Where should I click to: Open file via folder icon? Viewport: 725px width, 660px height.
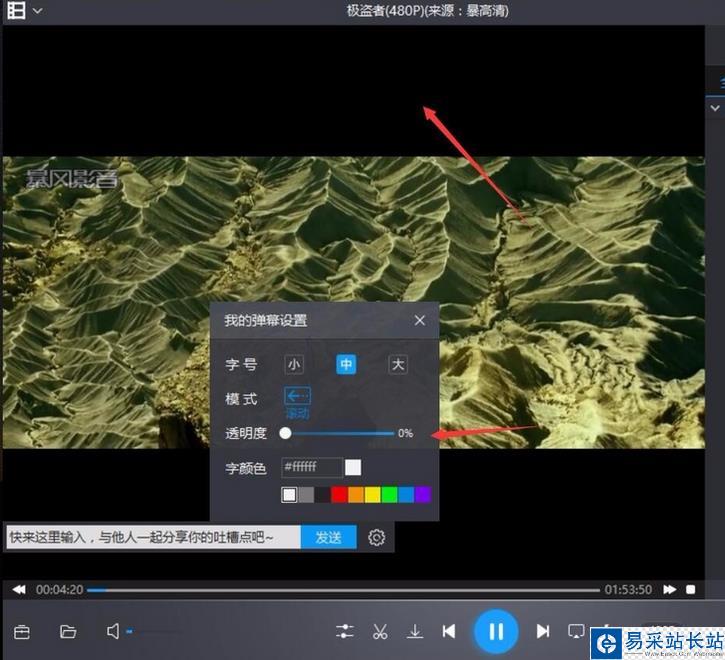(x=68, y=631)
